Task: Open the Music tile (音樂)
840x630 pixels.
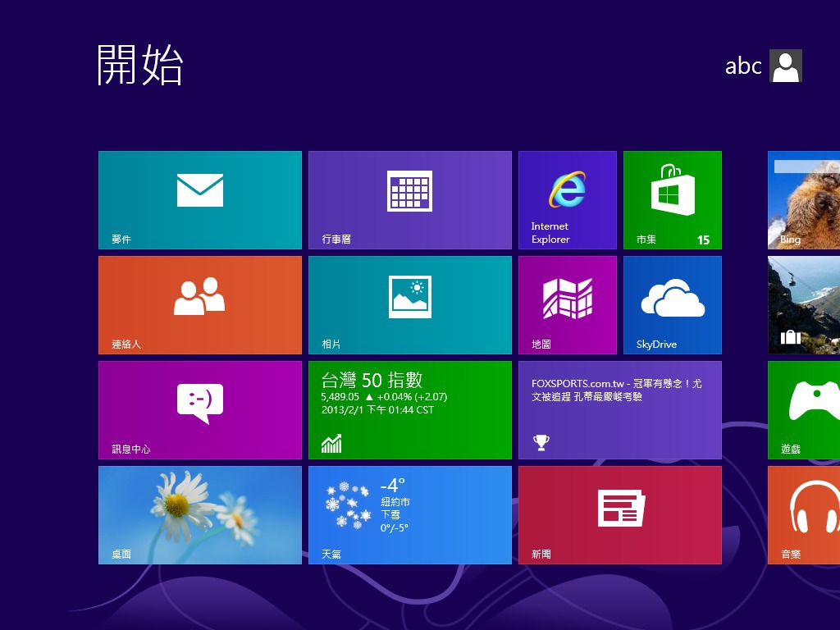Action: (804, 515)
